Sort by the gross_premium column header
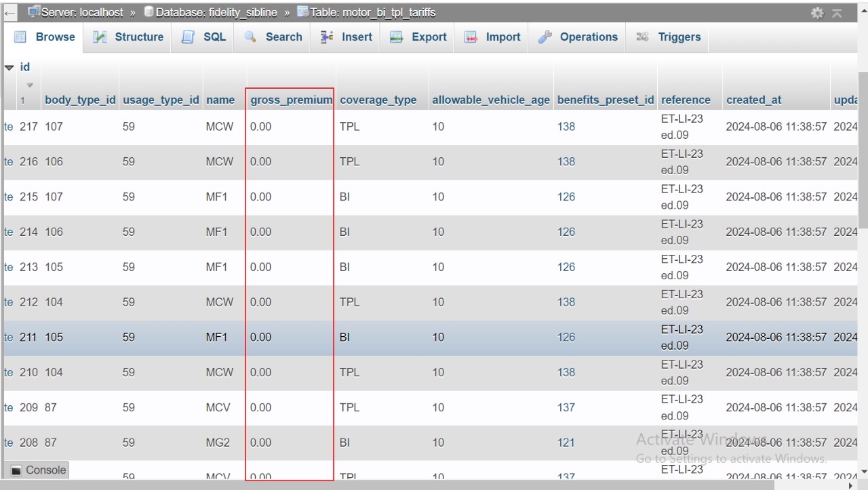This screenshot has width=868, height=490. pos(291,100)
